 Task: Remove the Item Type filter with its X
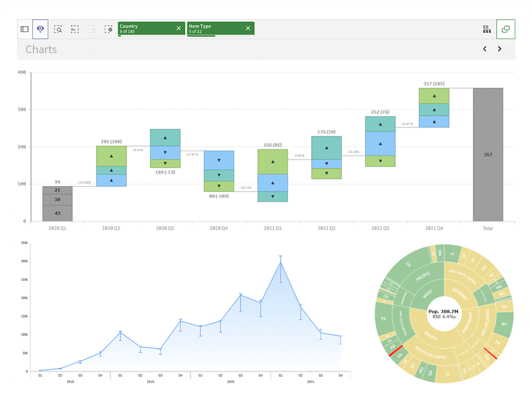248,28
